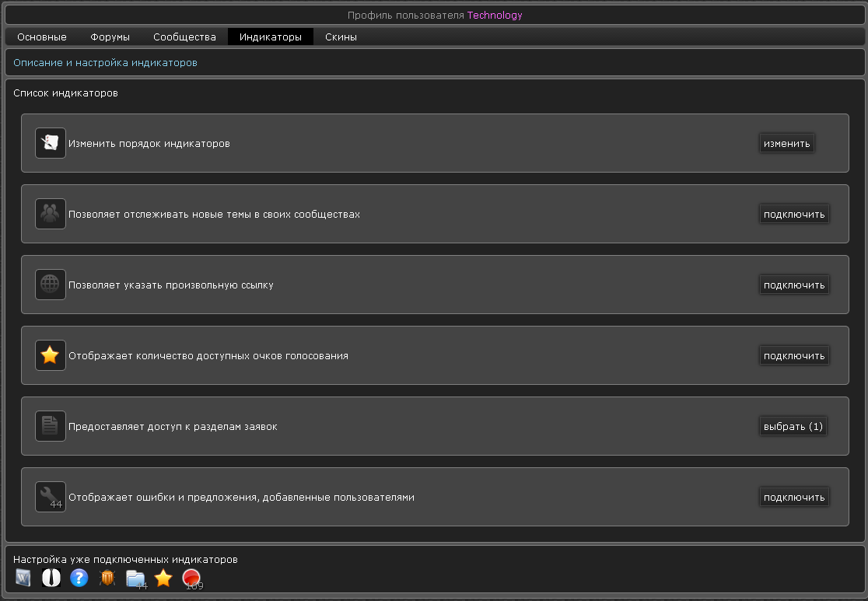The width and height of the screenshot is (868, 601).
Task: Click the reorder indicators icon
Action: click(51, 143)
